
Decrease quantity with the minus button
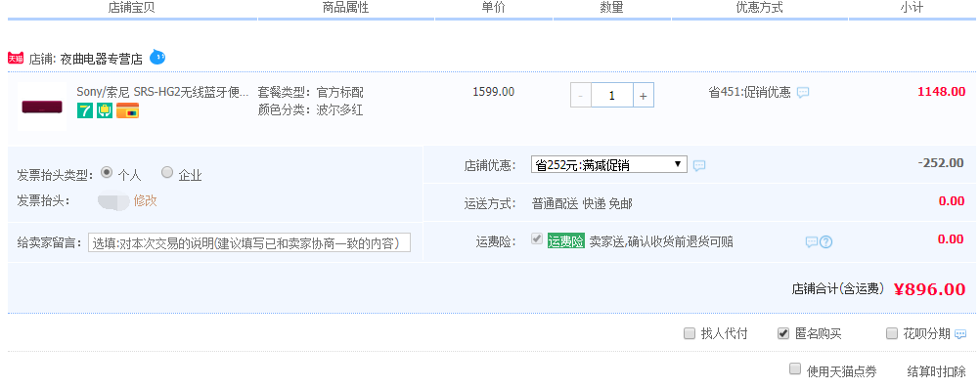click(581, 96)
